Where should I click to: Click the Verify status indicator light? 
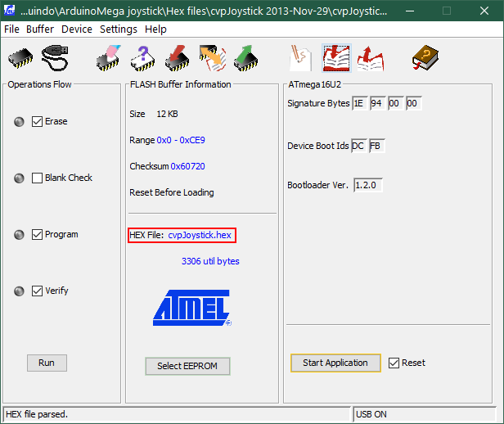(19, 291)
